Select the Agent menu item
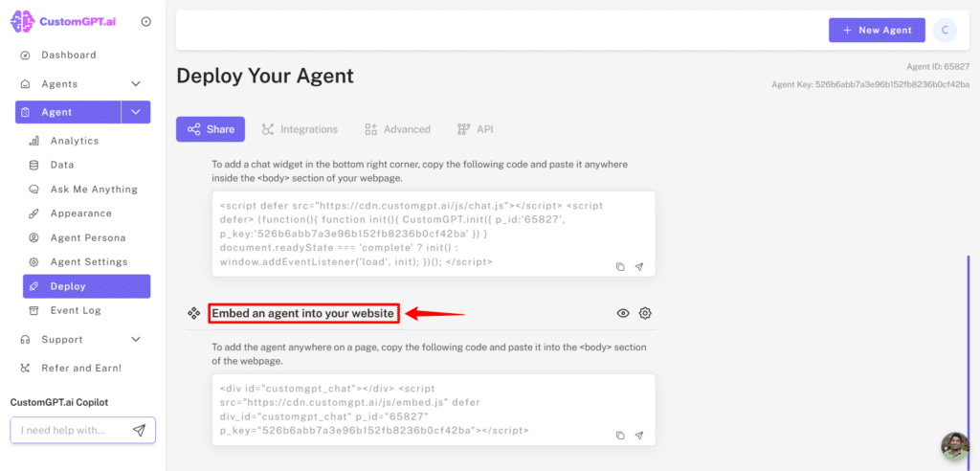The height and width of the screenshot is (471, 980). pos(68,112)
